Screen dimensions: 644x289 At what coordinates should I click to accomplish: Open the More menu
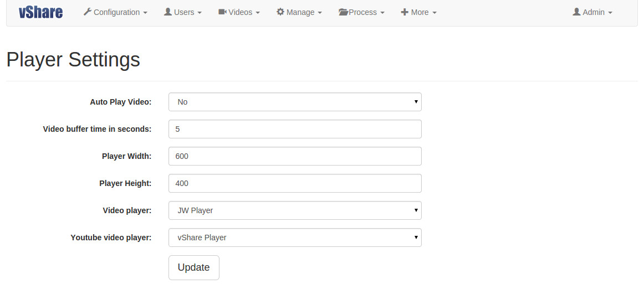pyautogui.click(x=418, y=12)
